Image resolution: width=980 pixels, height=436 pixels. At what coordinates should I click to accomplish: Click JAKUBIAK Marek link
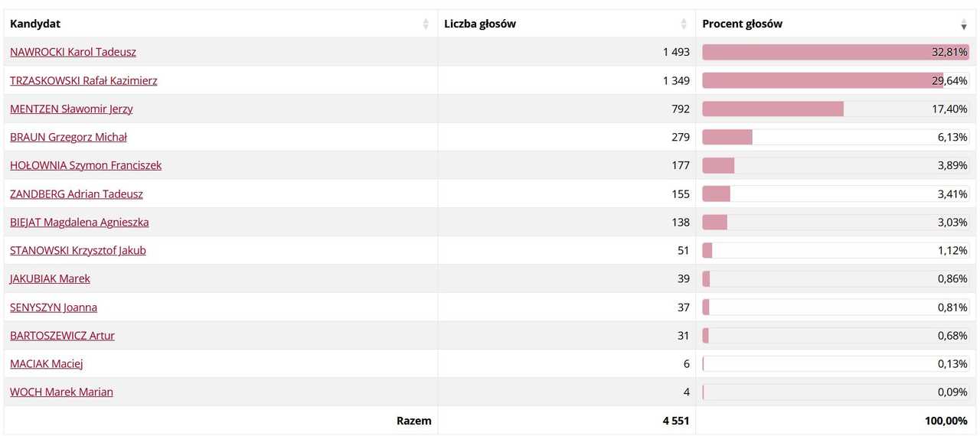coord(50,278)
